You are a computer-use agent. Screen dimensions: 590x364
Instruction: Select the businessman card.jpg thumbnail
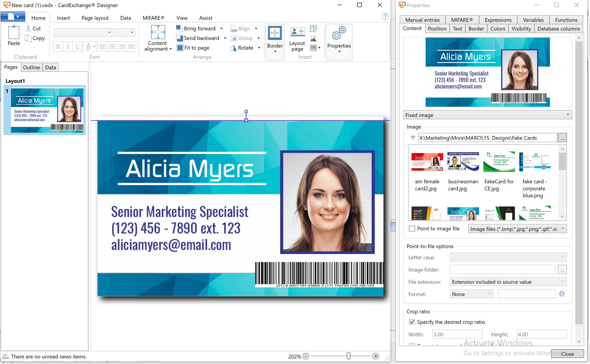pos(463,161)
